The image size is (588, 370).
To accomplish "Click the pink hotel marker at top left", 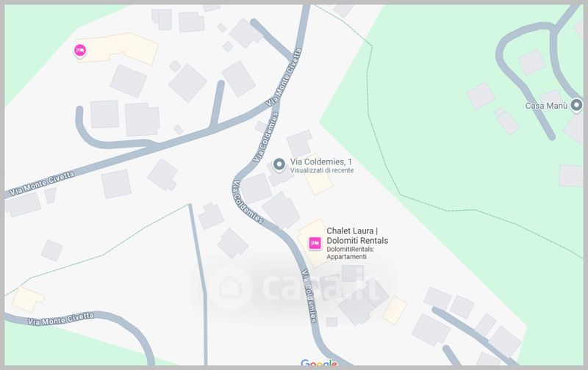I will (x=80, y=51).
